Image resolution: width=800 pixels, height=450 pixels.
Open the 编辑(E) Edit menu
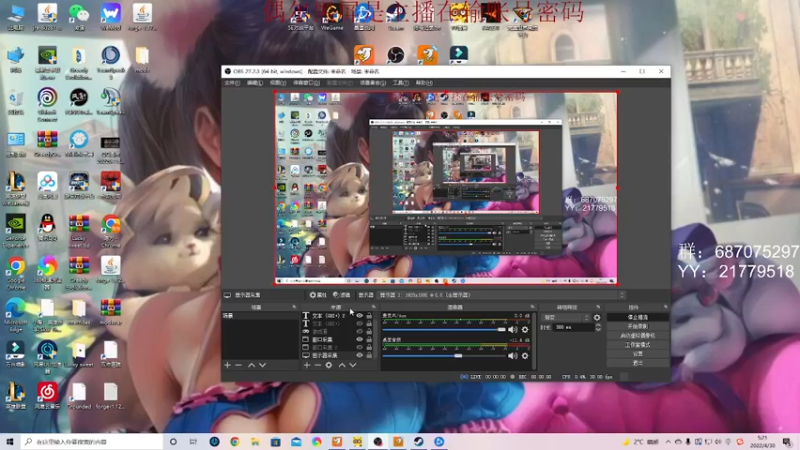[255, 83]
